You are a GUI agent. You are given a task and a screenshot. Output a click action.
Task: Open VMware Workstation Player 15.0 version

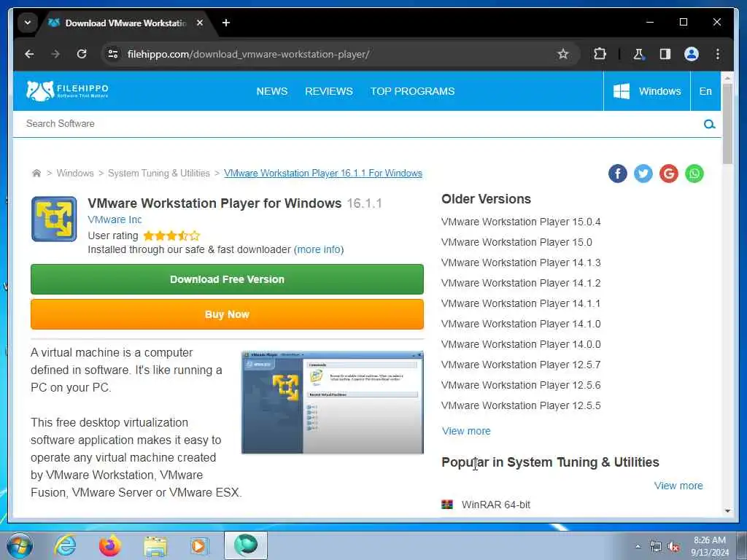coord(516,242)
